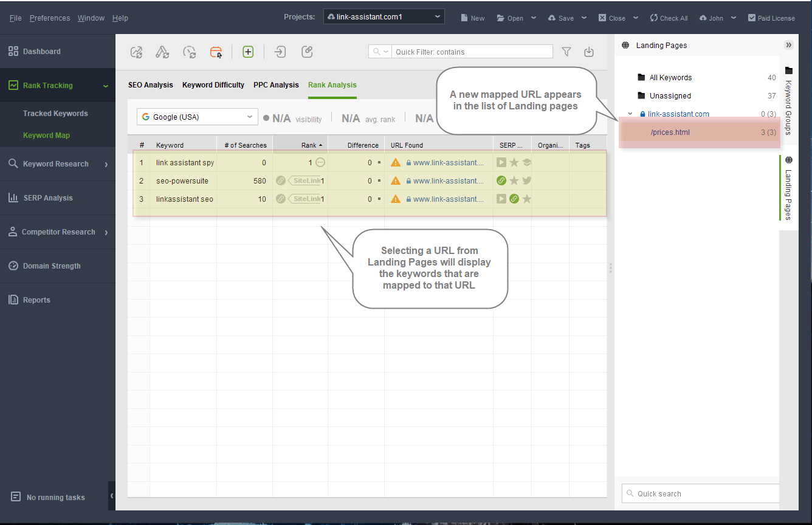Click in the Quick Filter input field
812x525 pixels.
tap(472, 52)
